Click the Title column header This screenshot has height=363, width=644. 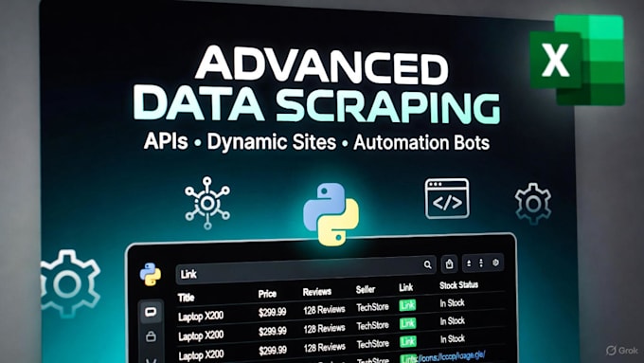click(186, 298)
